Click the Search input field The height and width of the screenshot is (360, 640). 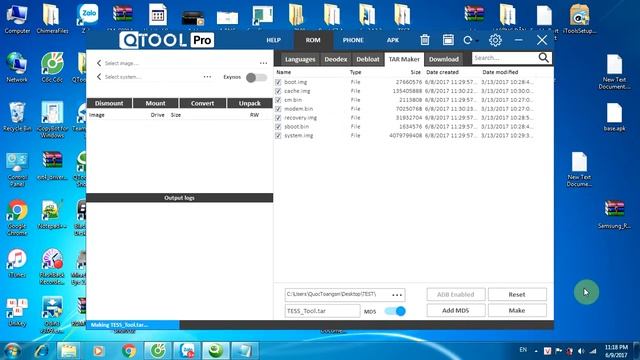504,58
